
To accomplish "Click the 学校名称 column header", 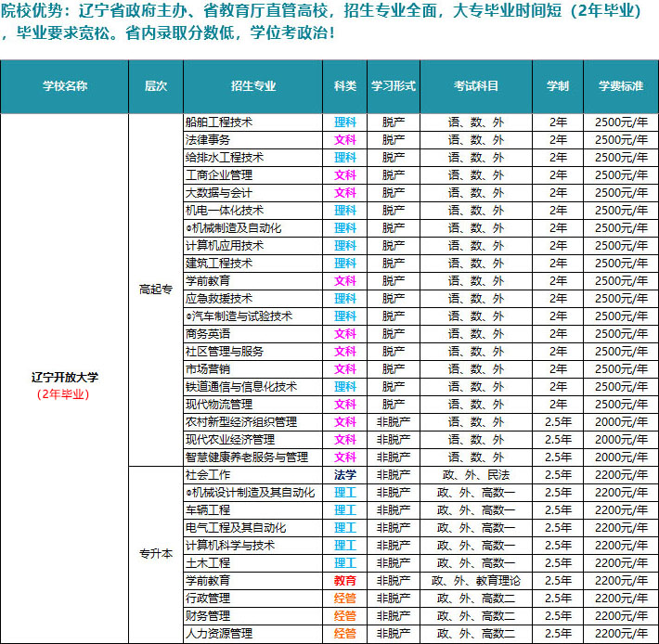I will click(x=65, y=86).
